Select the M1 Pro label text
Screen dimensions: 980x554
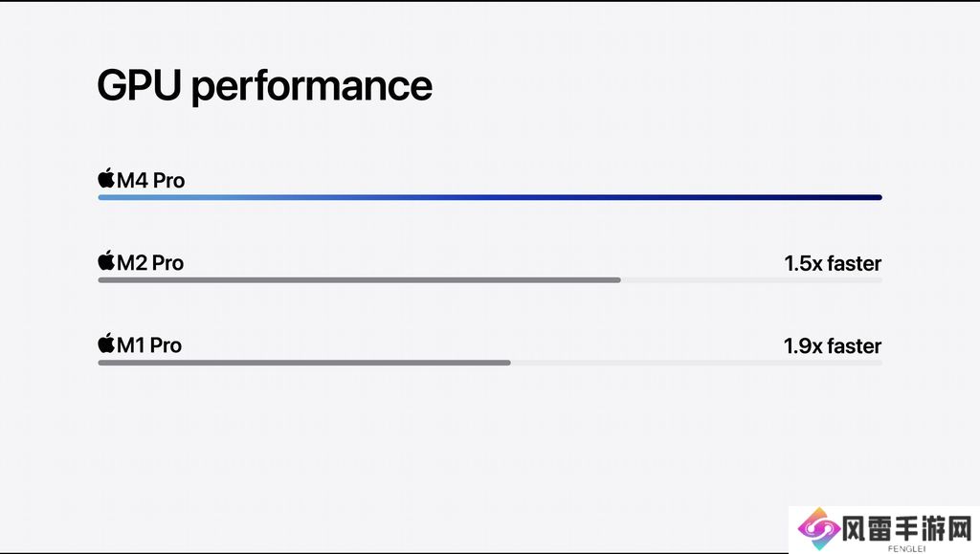point(149,344)
